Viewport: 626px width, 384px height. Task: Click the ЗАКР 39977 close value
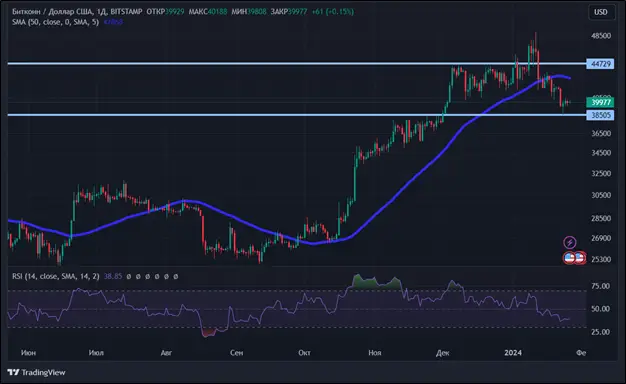[289, 12]
